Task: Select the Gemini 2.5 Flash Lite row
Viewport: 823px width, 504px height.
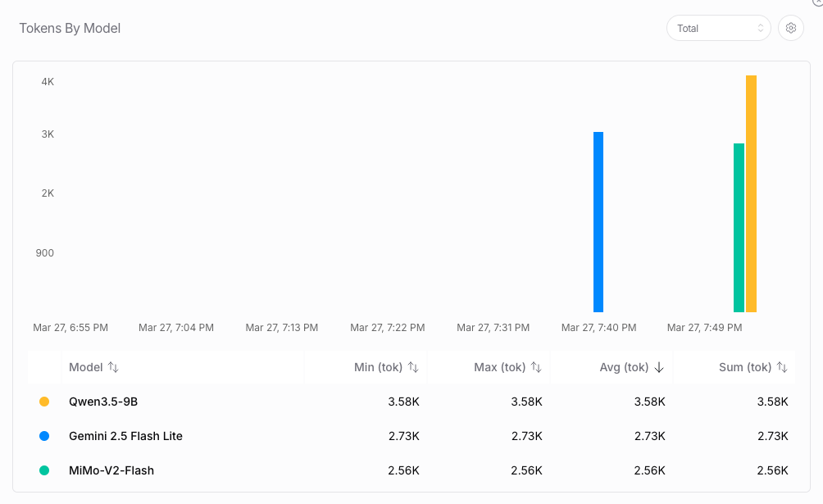Action: (125, 436)
